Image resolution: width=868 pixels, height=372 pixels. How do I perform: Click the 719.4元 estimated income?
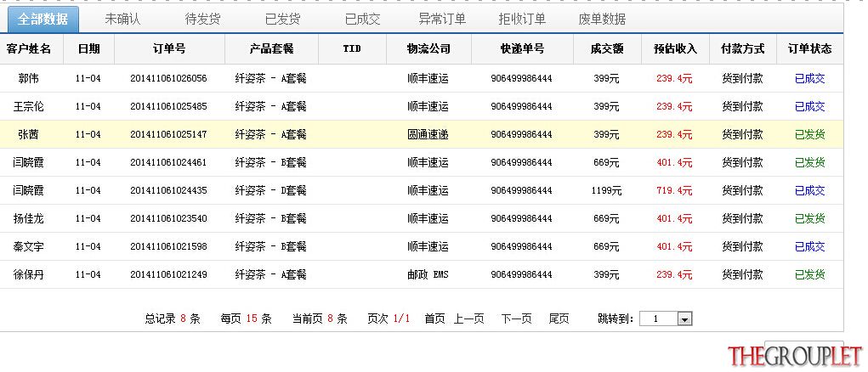pyautogui.click(x=674, y=191)
